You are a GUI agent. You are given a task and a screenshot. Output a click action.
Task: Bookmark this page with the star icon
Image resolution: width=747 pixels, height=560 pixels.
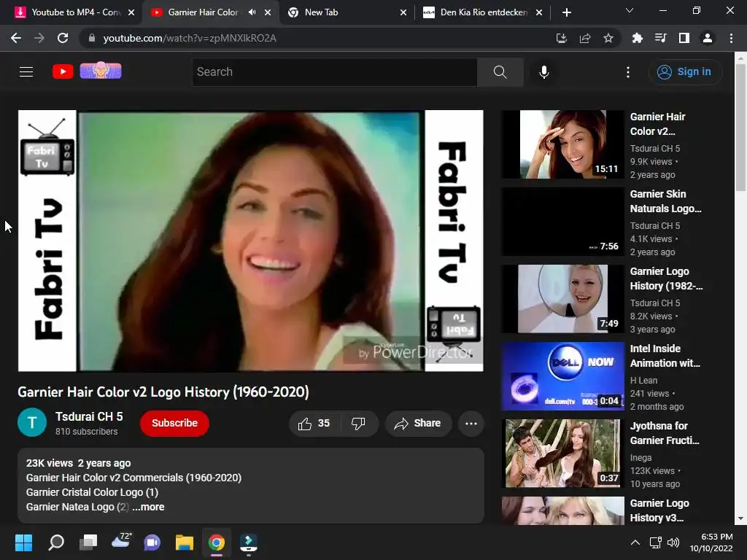[608, 38]
